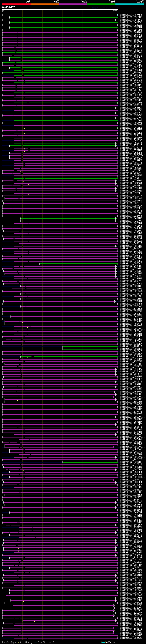Select hit UniRef100_A9TE45
The height and width of the screenshot is (644, 146).
[x=131, y=20]
